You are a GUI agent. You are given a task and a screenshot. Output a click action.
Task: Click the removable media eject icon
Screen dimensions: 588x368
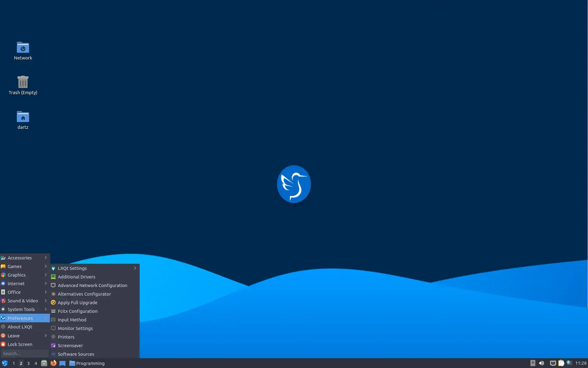coord(533,363)
